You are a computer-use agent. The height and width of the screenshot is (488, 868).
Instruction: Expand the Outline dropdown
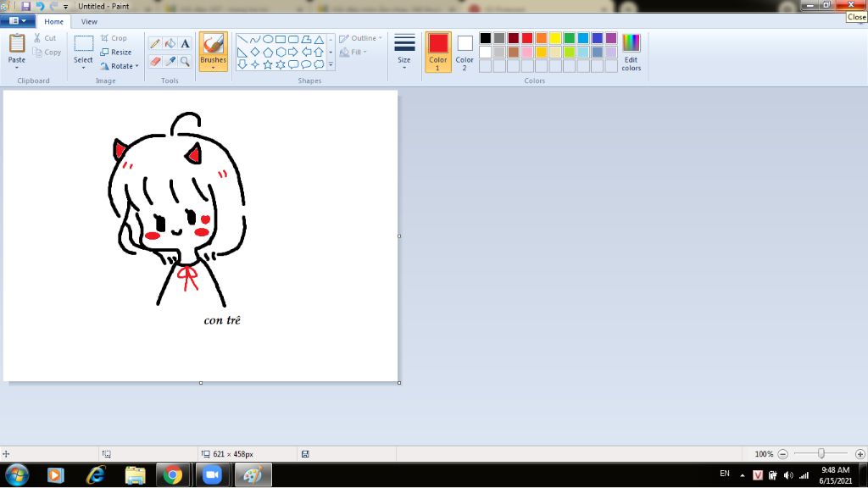click(360, 38)
